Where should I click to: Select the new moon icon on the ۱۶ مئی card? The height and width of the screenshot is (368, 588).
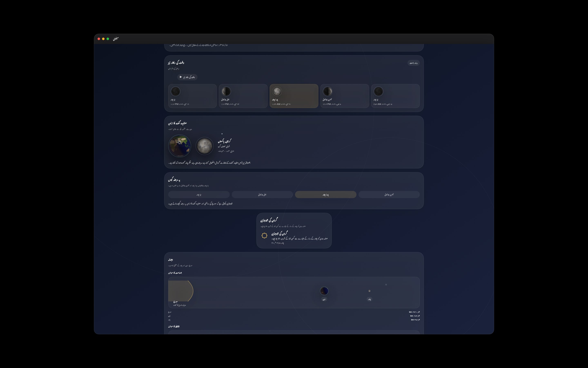pyautogui.click(x=175, y=92)
